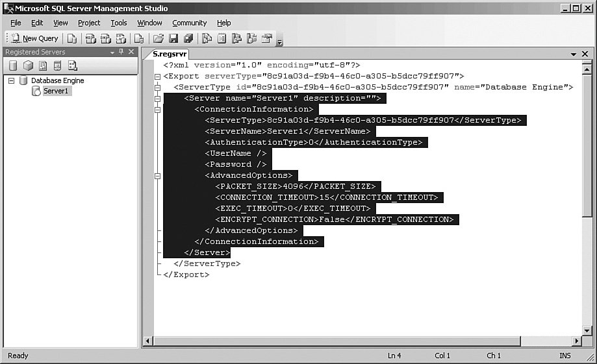Click the horizontal scrollbar left arrow

point(148,341)
